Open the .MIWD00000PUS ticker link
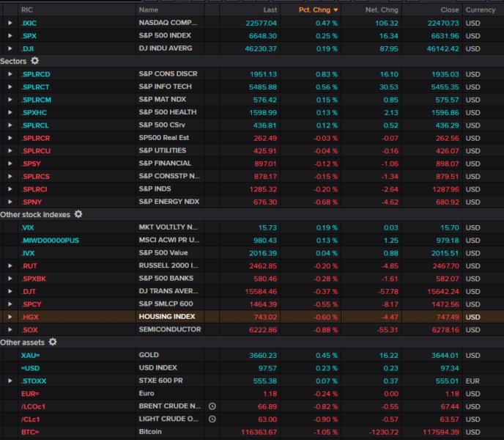This screenshot has width=504, height=440. coord(50,241)
